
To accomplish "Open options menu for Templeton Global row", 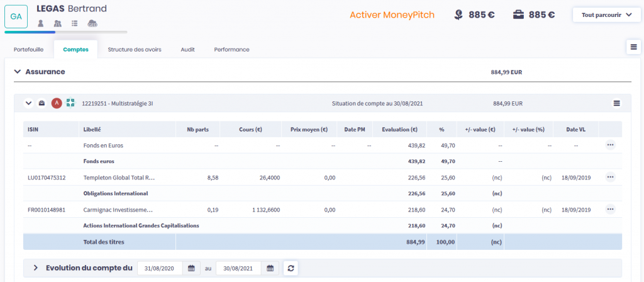I will [610, 178].
